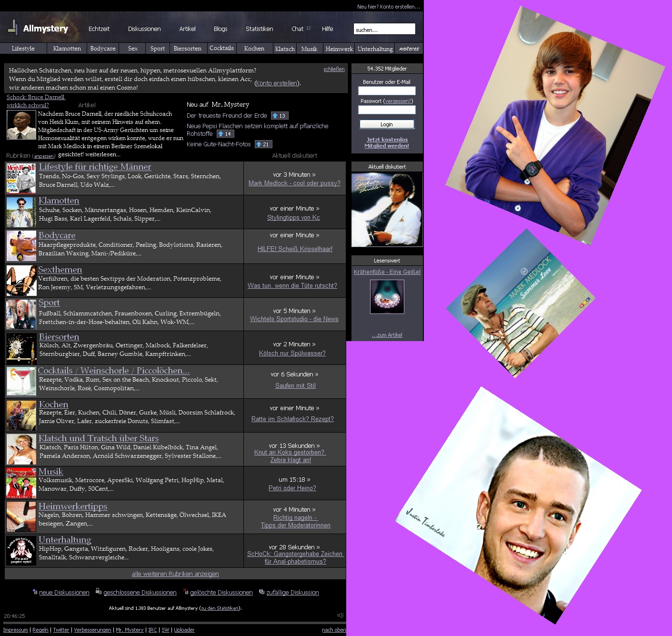Image resolution: width=672 pixels, height=636 pixels.
Task: Switch to the Cocktails tab
Action: click(x=221, y=48)
